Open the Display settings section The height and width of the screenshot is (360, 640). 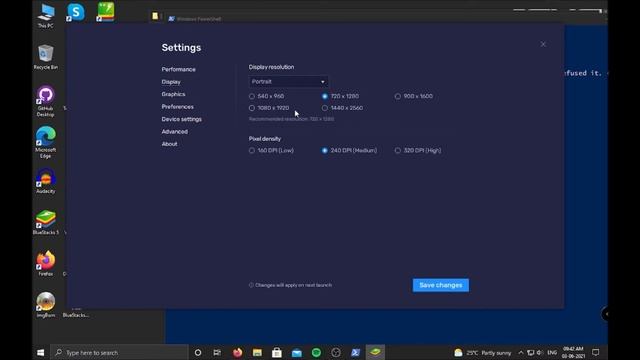[x=171, y=82]
